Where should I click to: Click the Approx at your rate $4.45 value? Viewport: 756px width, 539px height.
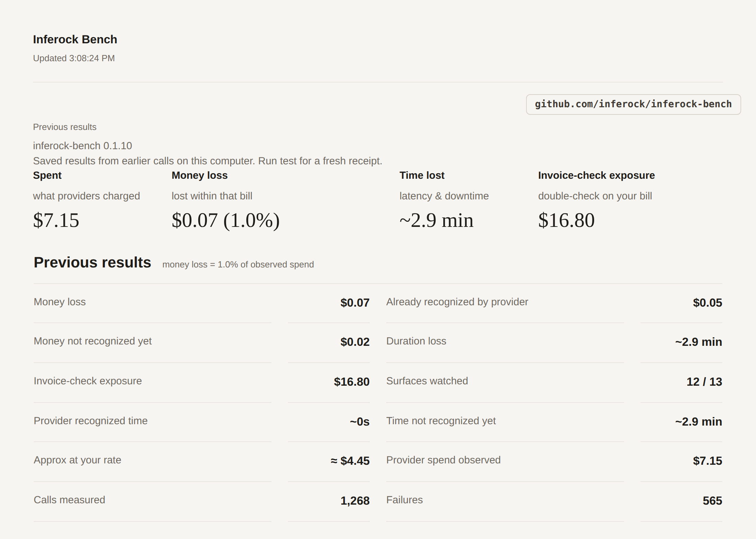(x=350, y=461)
